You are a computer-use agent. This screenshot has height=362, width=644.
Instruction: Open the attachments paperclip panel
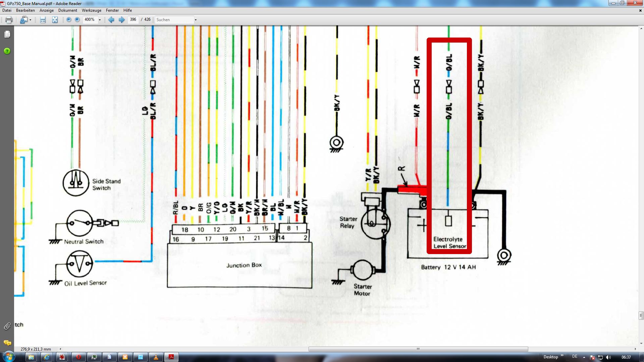pos(7,326)
